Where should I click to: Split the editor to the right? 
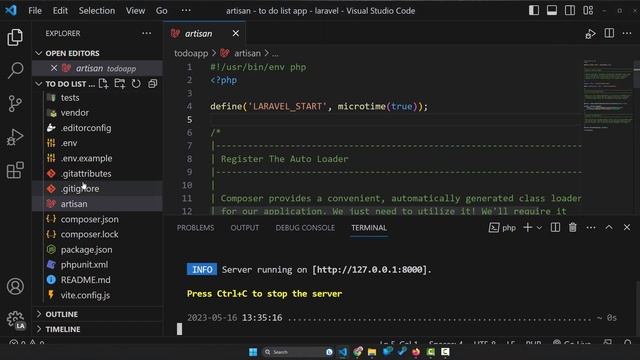(609, 33)
